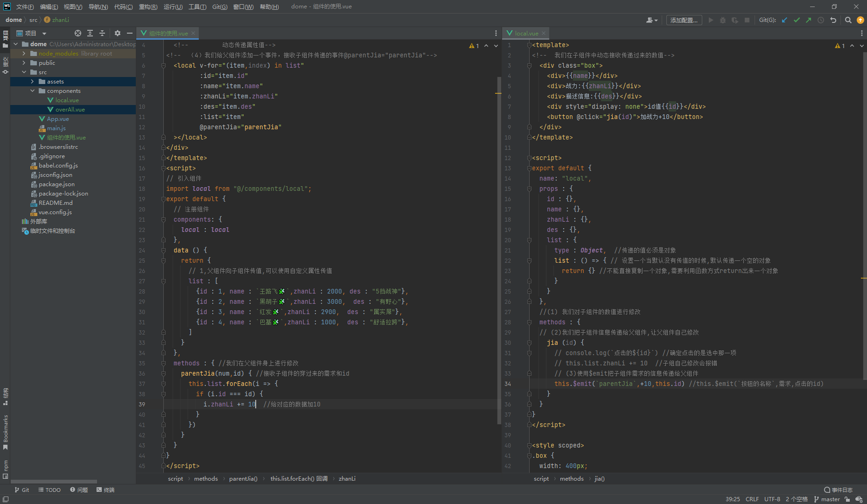Switch to the local.vue editor tab

click(x=526, y=33)
